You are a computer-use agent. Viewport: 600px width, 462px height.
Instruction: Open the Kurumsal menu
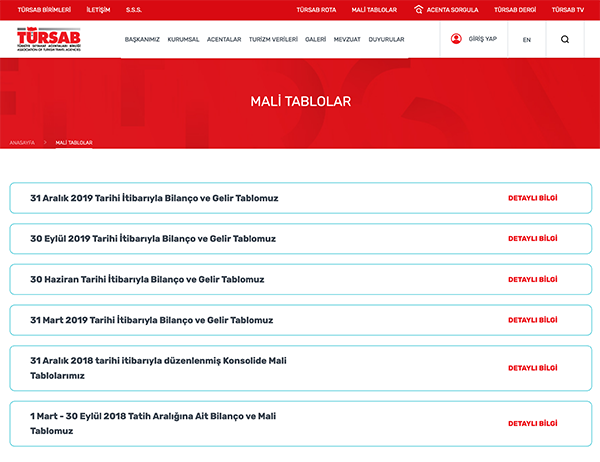click(x=183, y=39)
